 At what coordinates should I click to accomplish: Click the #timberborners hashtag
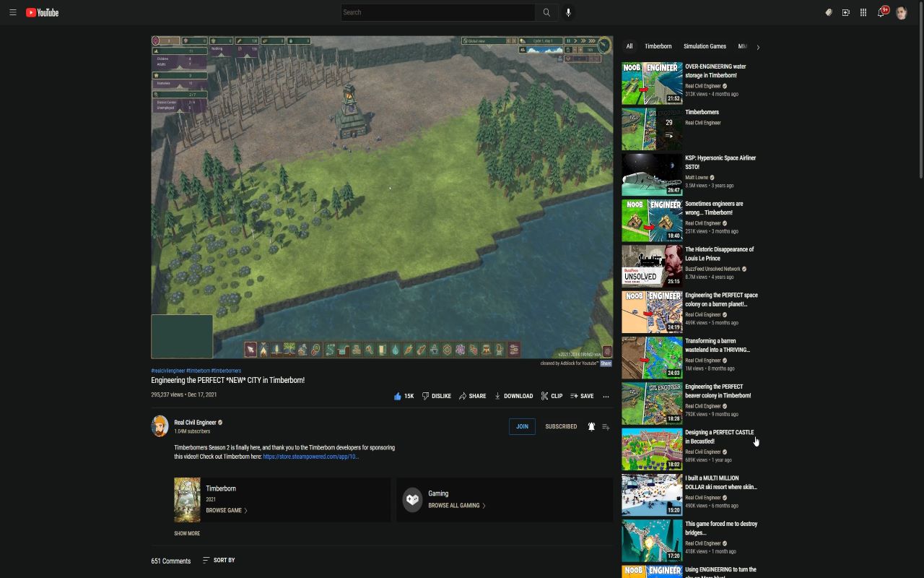coord(227,371)
